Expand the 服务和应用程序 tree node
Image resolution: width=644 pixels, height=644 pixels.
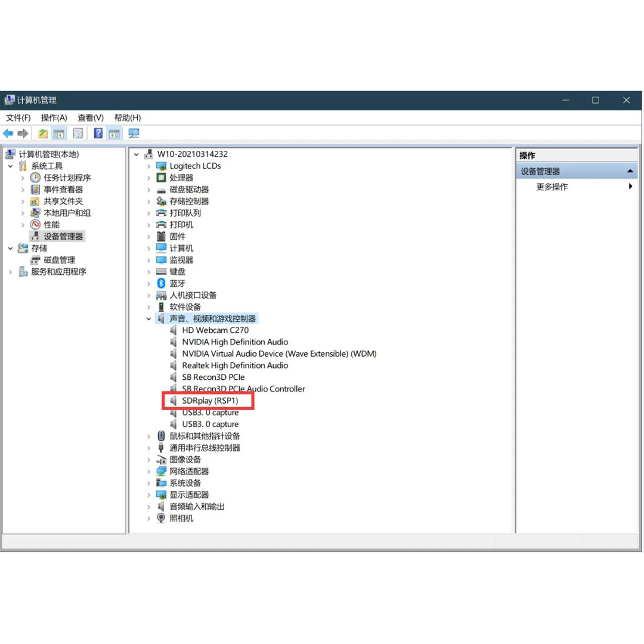(11, 272)
